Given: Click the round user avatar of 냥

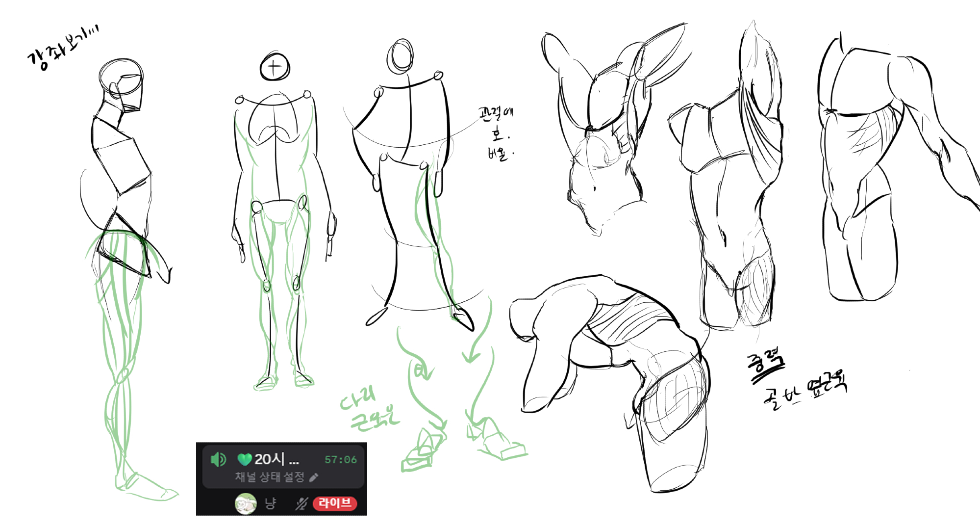Looking at the screenshot, I should coord(246,503).
